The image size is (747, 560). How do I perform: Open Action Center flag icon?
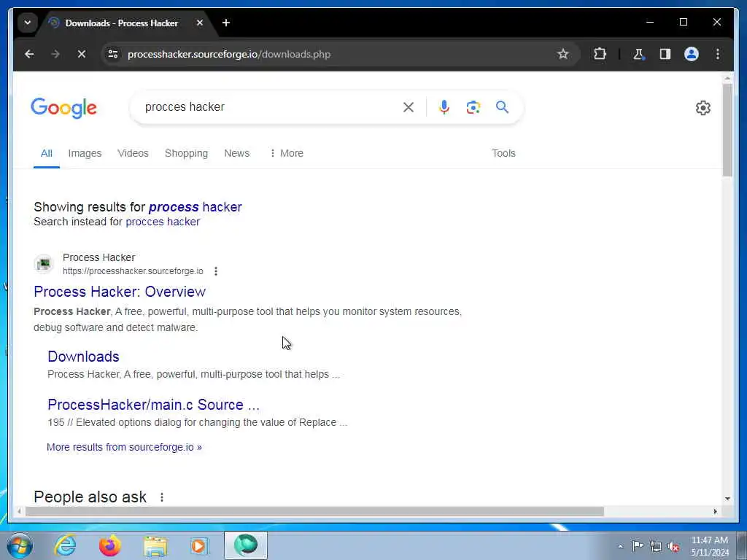coord(638,546)
